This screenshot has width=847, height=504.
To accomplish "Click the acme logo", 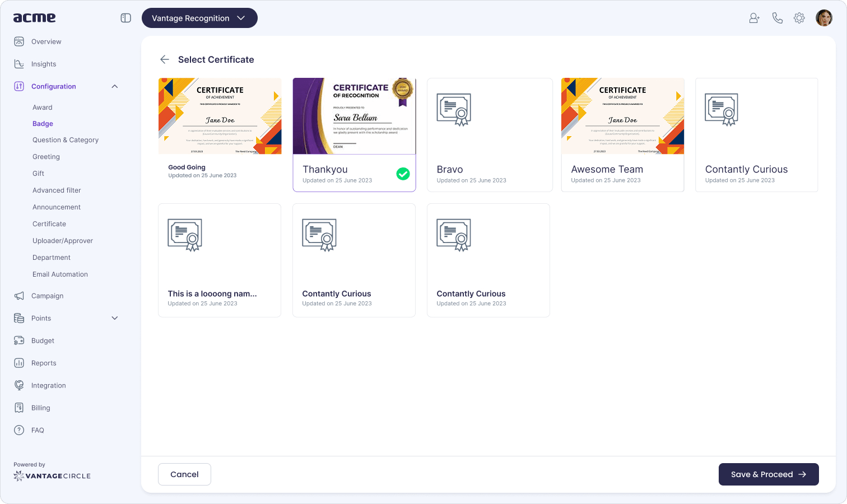I will tap(35, 18).
